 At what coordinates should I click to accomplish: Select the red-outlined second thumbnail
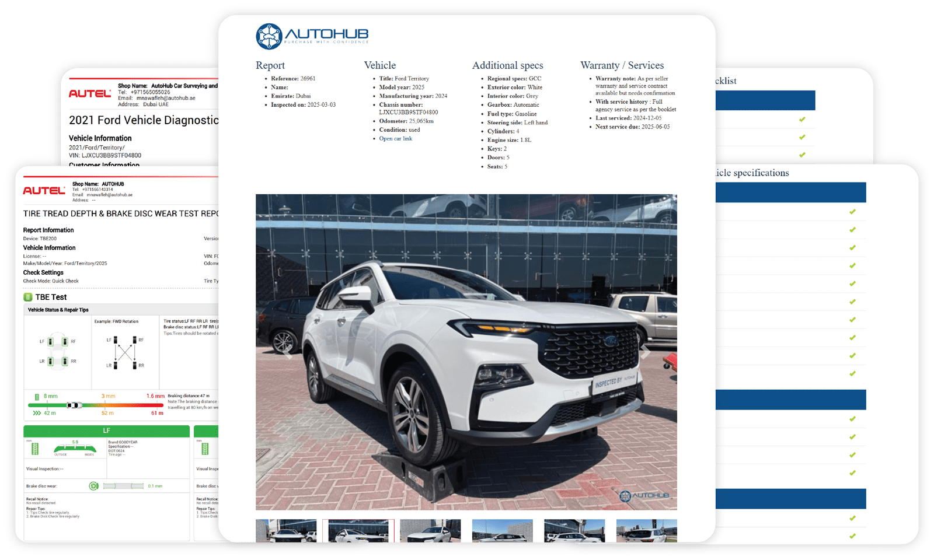point(358,531)
